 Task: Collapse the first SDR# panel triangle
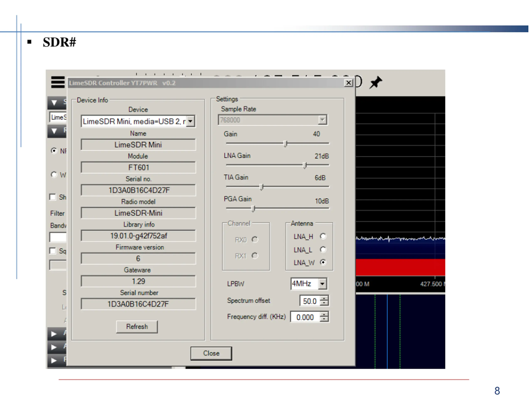tap(54, 103)
